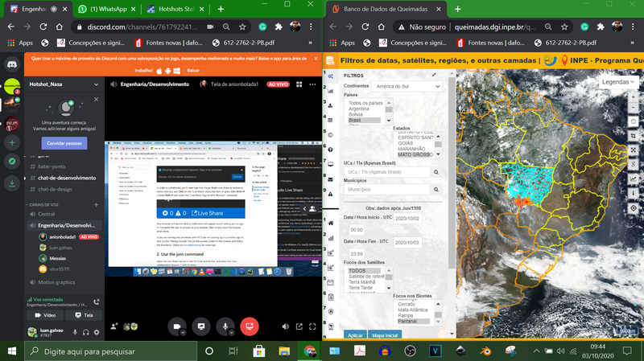Open camera options arrow on the camera button

pos(184,333)
